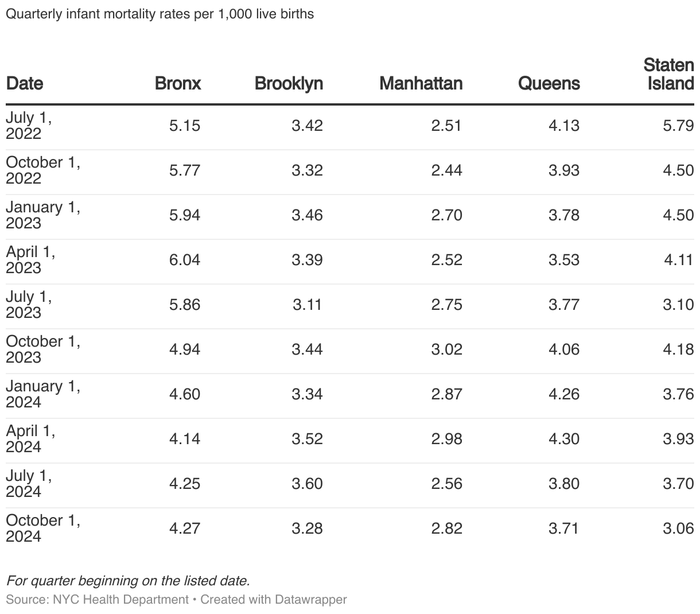Select Staten Island value 5.79
Screen dimensions: 700x614
678,126
